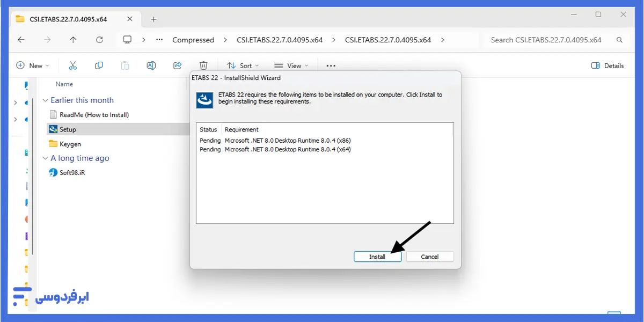Click the Copy icon

click(x=99, y=65)
